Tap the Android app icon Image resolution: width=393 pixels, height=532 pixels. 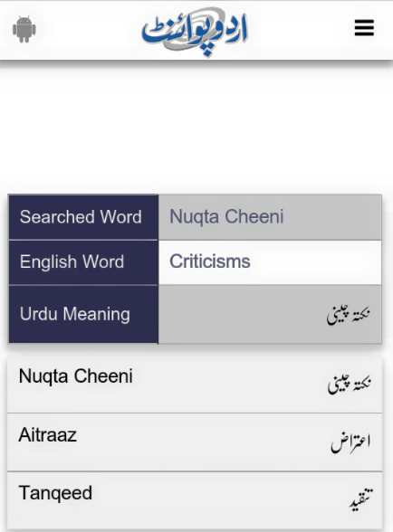(24, 29)
